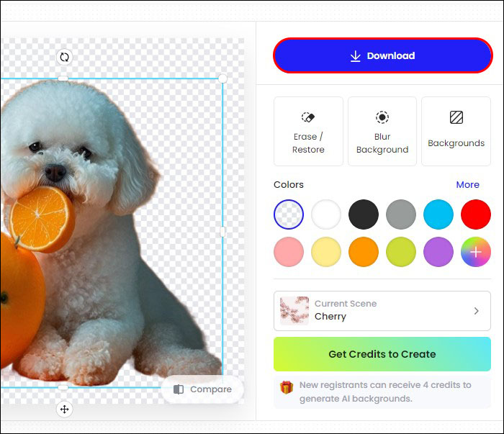The image size is (504, 434).
Task: Click Get Credits to Create button
Action: pos(382,354)
